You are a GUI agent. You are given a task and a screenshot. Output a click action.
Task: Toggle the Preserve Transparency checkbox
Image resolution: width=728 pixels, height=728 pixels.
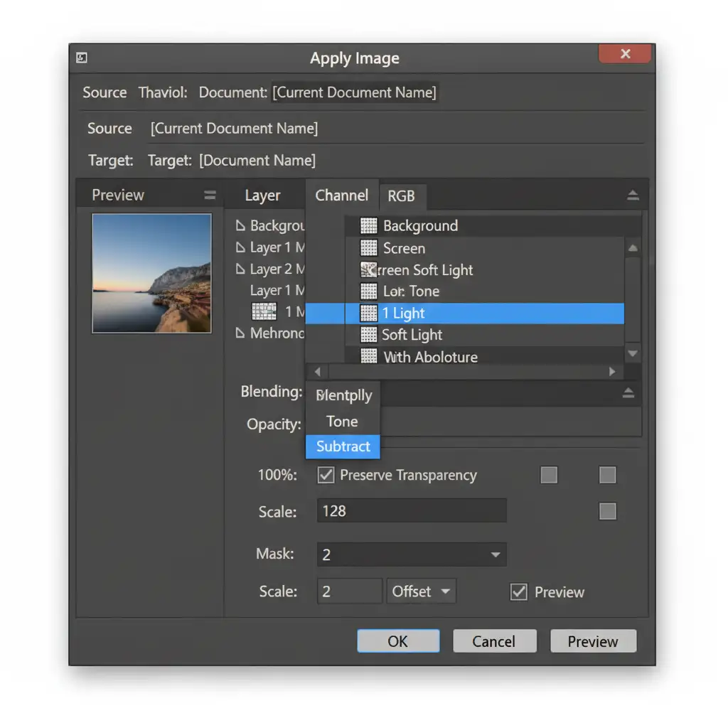[326, 475]
